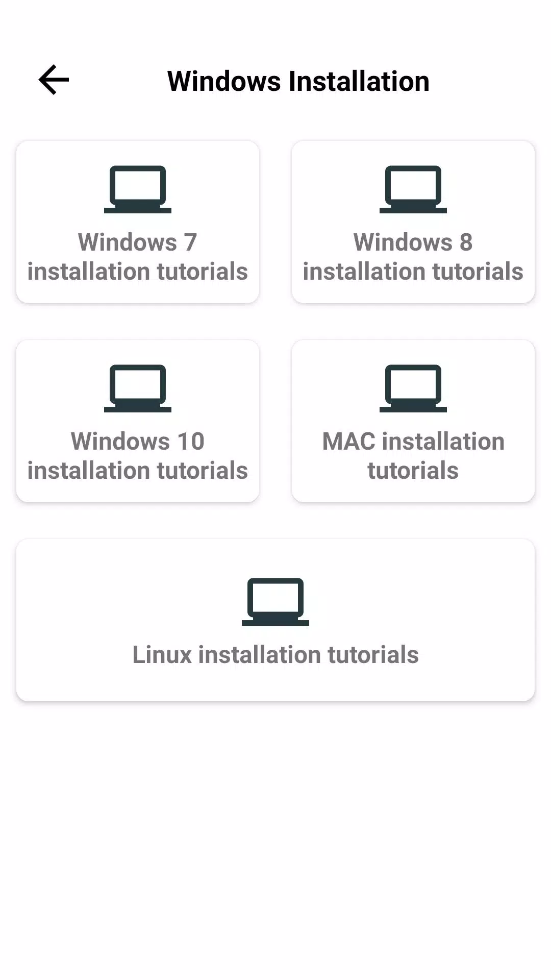Image resolution: width=551 pixels, height=980 pixels.
Task: Tap the Windows 10 card tile
Action: [138, 421]
